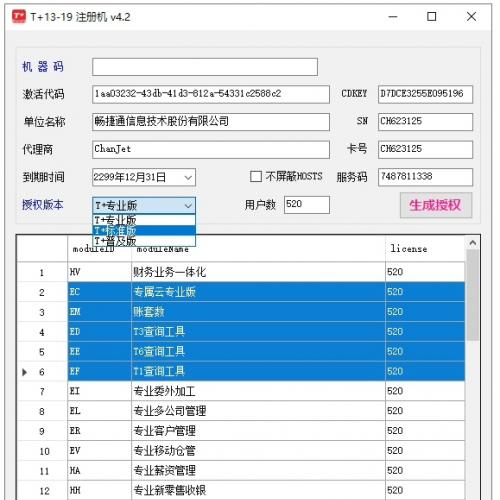The image size is (500, 500).
Task: Click the 生成授权 button
Action: click(x=436, y=205)
